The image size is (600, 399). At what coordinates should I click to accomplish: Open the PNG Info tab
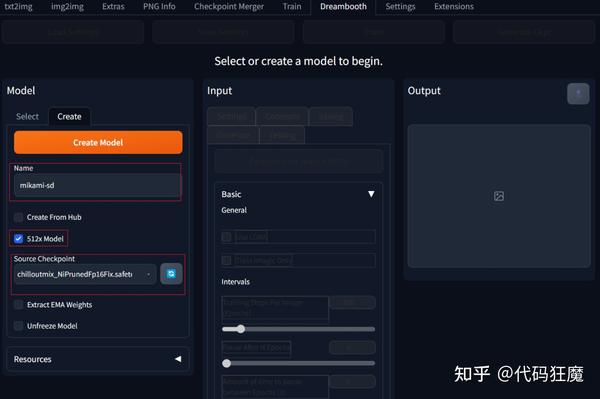pos(159,7)
